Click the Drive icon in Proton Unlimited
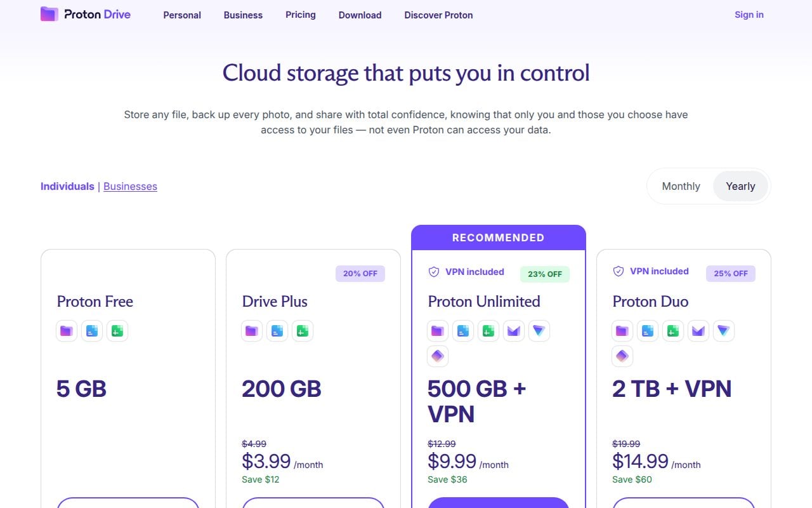Viewport: 812px width, 508px height. click(x=438, y=331)
